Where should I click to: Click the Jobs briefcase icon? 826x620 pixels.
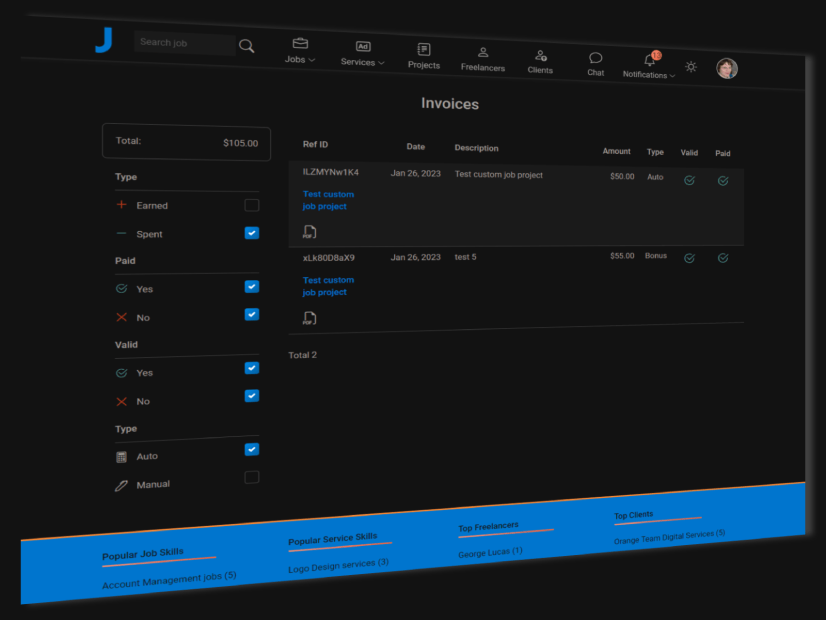pos(300,43)
